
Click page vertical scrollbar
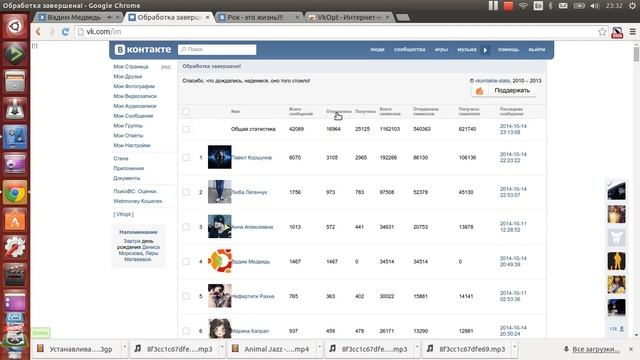636,54
